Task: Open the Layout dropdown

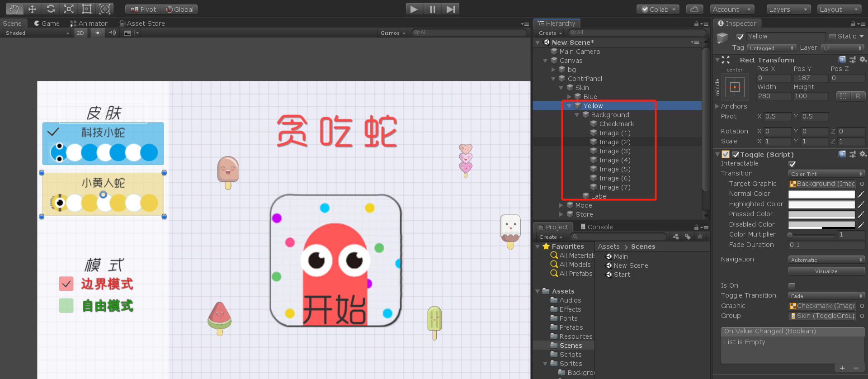Action: click(x=840, y=9)
